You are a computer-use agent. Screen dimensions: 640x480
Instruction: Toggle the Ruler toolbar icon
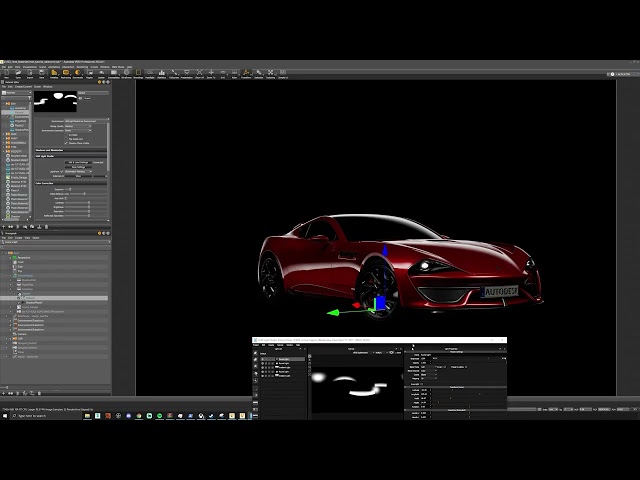pyautogui.click(x=234, y=73)
